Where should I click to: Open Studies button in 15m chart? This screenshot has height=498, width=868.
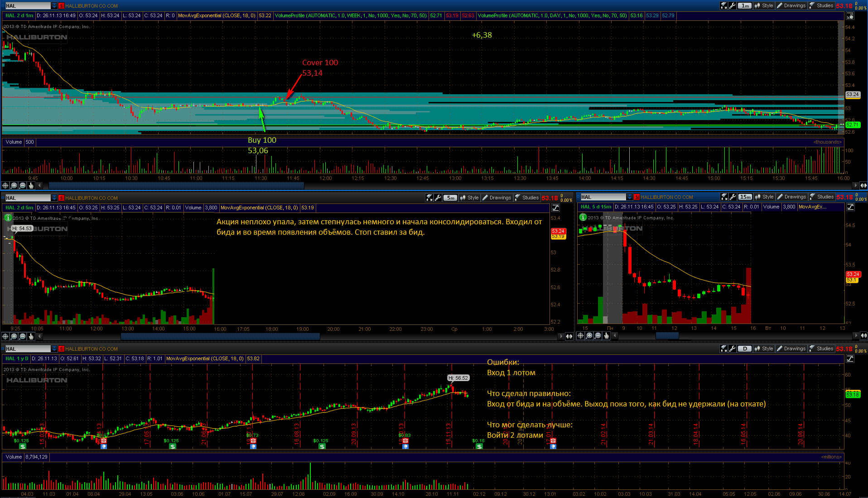click(822, 197)
